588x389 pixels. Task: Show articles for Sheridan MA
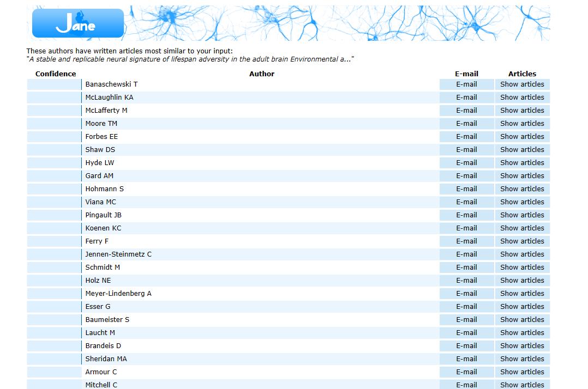(x=522, y=359)
